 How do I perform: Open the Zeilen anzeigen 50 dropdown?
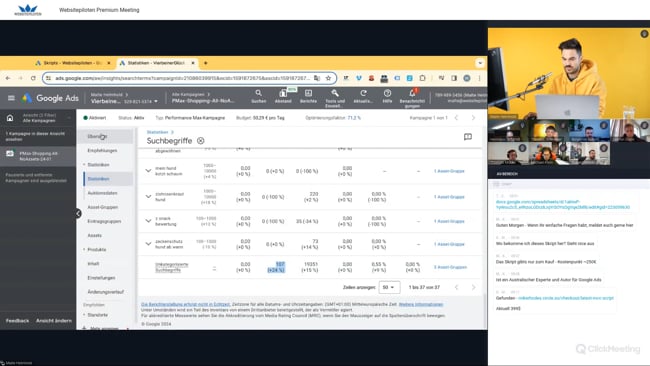(x=389, y=287)
